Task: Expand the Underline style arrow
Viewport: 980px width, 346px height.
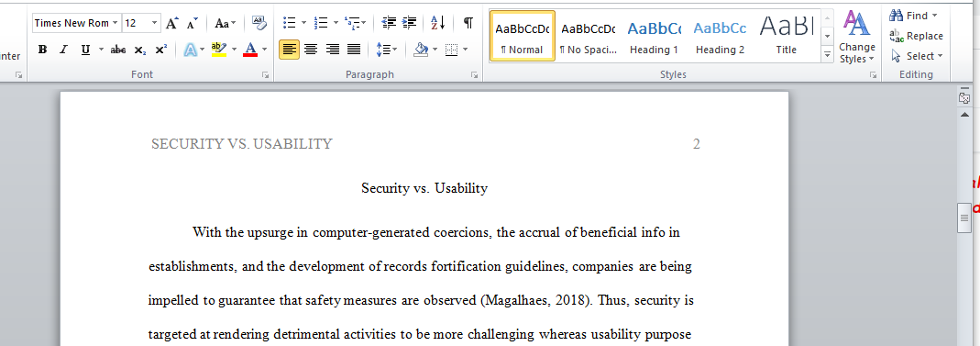Action: (101, 50)
